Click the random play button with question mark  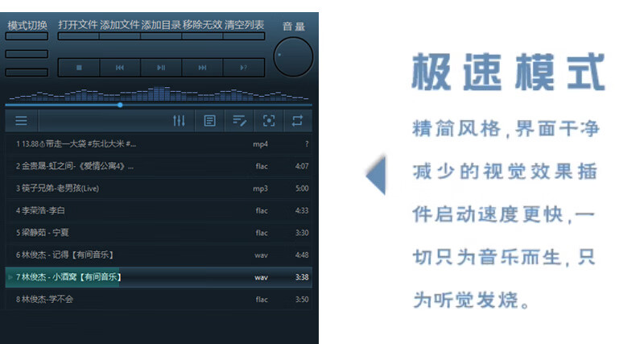(244, 68)
